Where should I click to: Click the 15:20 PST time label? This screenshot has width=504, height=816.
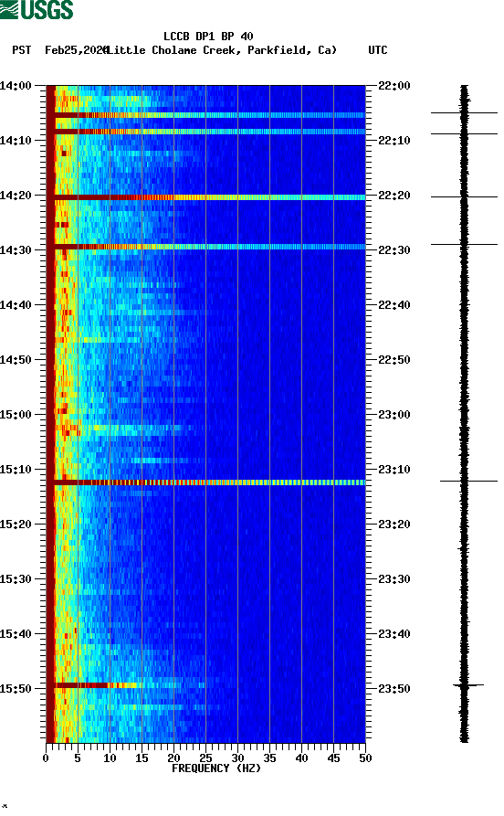(x=16, y=525)
